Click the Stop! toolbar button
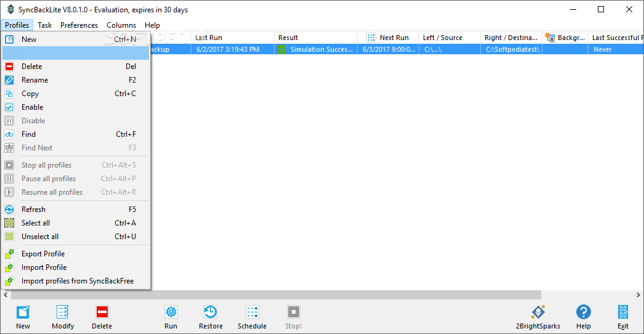Screen dimensions: 644x334 coord(294,317)
